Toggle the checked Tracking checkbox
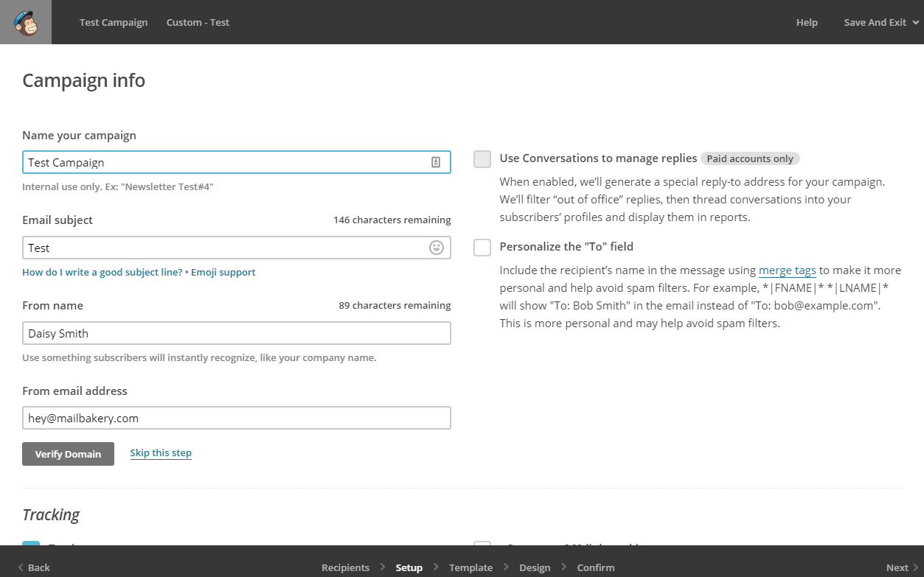This screenshot has height=577, width=924. (31, 546)
